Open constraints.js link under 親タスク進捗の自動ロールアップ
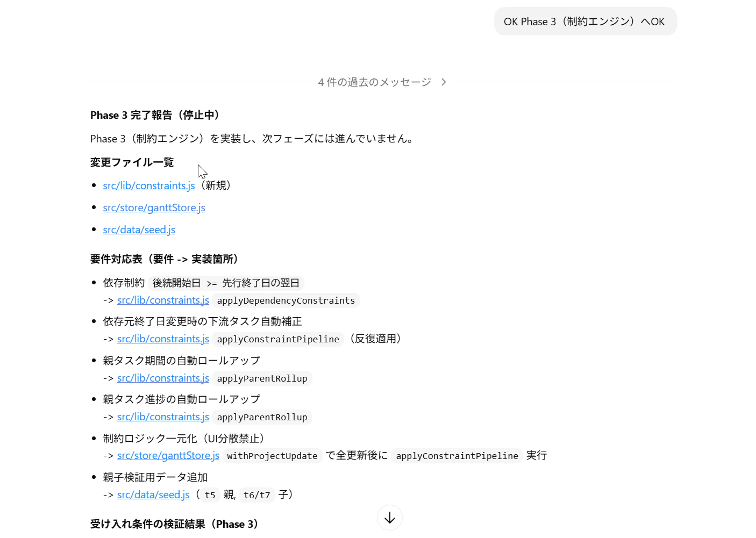756x538 pixels. point(163,417)
